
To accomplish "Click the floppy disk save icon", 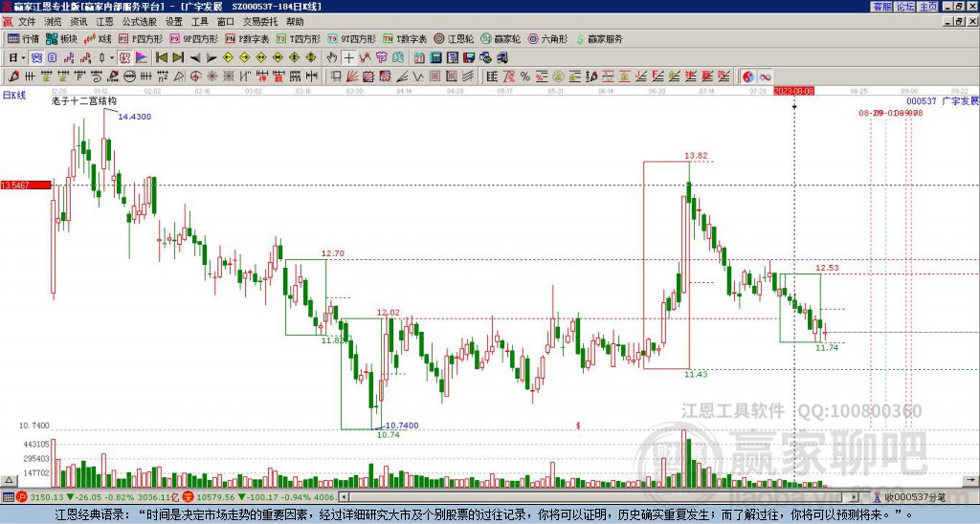I will coord(469,57).
